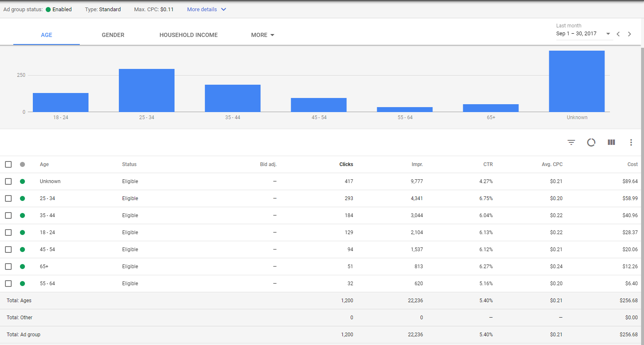Click the Total: Other row label

click(20, 318)
